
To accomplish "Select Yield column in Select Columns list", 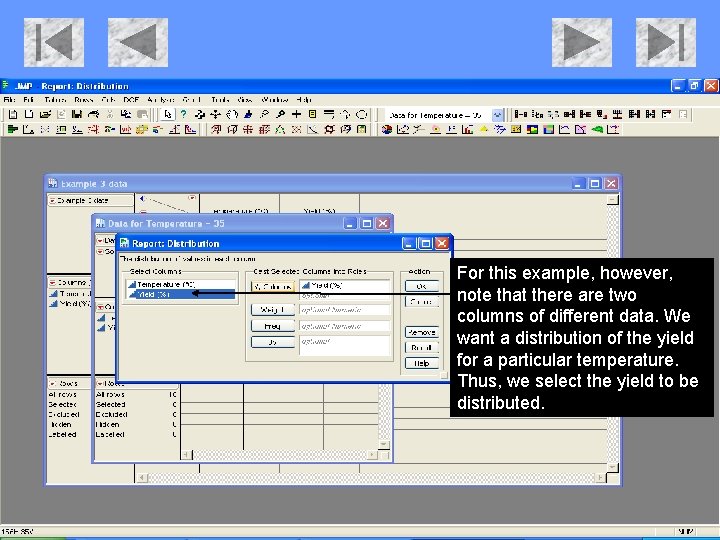I will (181, 294).
